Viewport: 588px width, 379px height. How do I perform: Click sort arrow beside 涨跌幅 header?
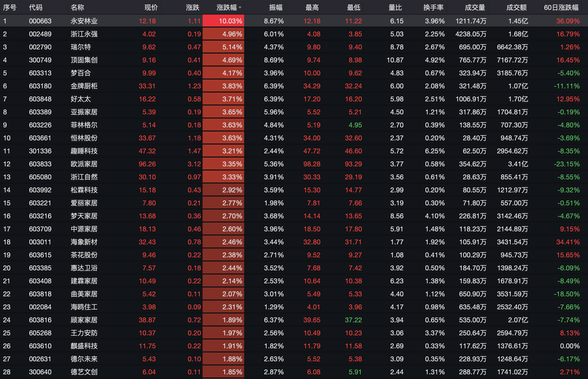point(240,8)
